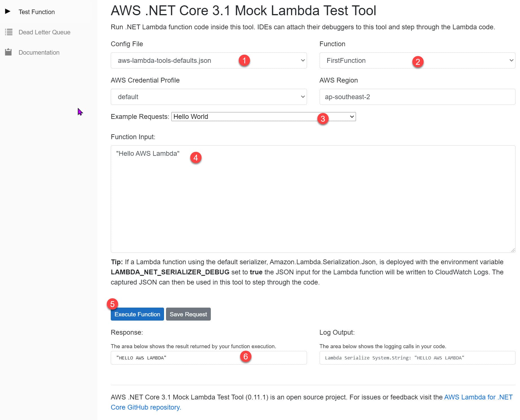Open the Example Requests dropdown
Screen dimensions: 520x420
pyautogui.click(x=263, y=117)
